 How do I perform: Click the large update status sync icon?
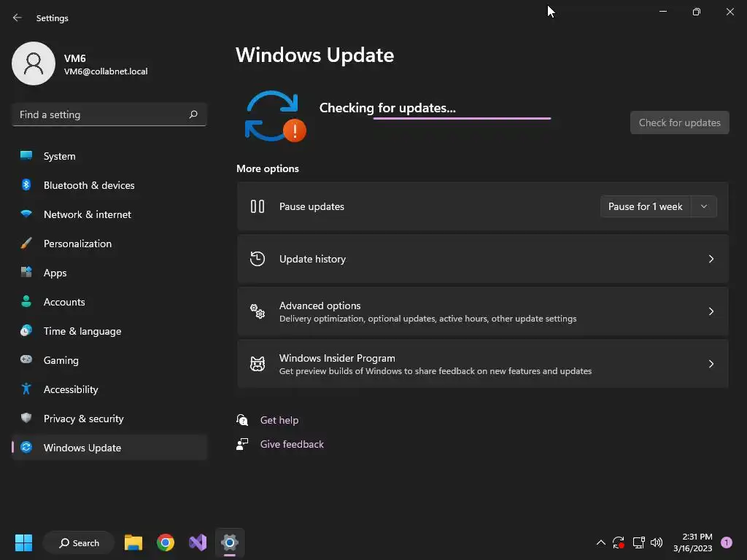point(275,116)
